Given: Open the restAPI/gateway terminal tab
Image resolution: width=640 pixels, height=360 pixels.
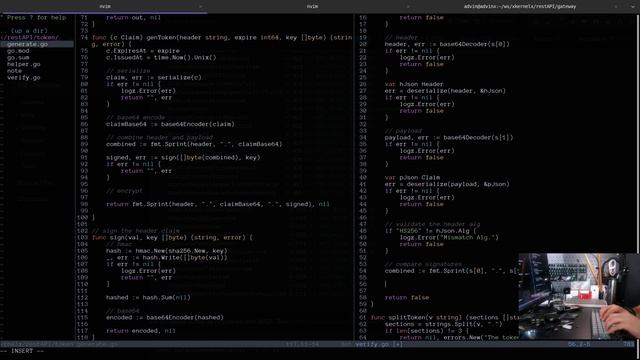Looking at the screenshot, I should coord(520,7).
